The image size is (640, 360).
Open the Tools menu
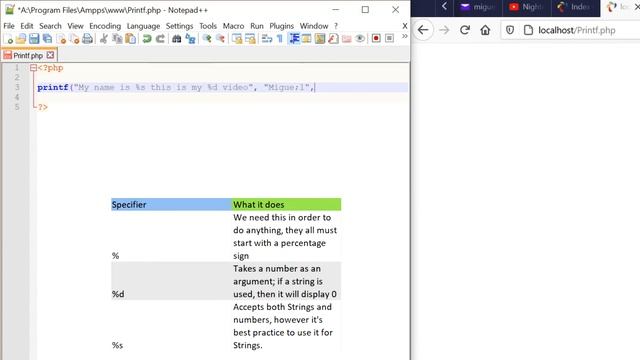(208, 26)
